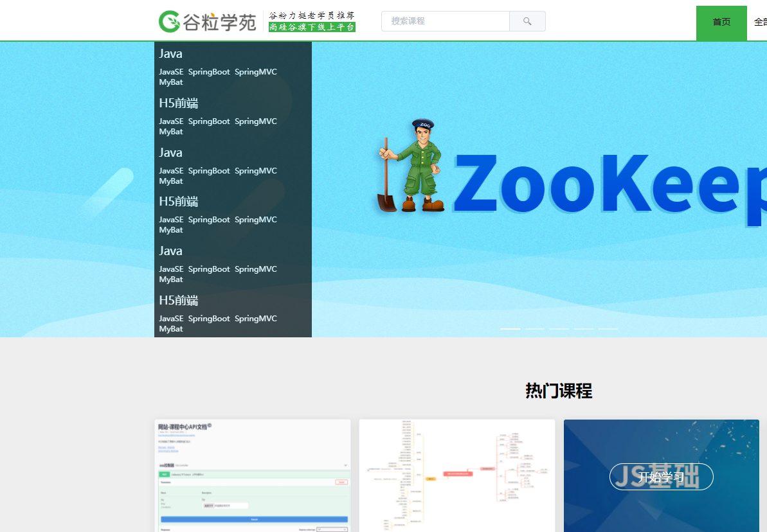Screen dimensions: 767x532
Task: Open the mind map course thumbnail
Action: click(457, 475)
